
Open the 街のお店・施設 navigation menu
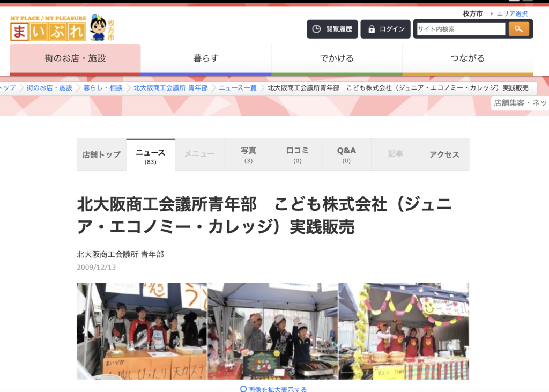(75, 58)
